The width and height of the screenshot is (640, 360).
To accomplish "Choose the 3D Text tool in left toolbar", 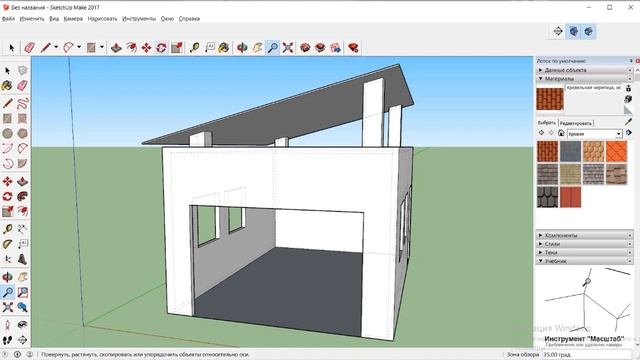I will click(x=22, y=259).
